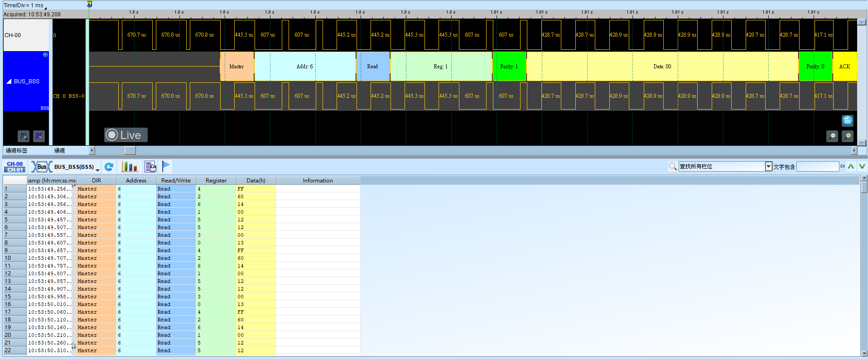Open BUS_BSS settings gear icon
This screenshot has width=868, height=359.
click(x=45, y=55)
